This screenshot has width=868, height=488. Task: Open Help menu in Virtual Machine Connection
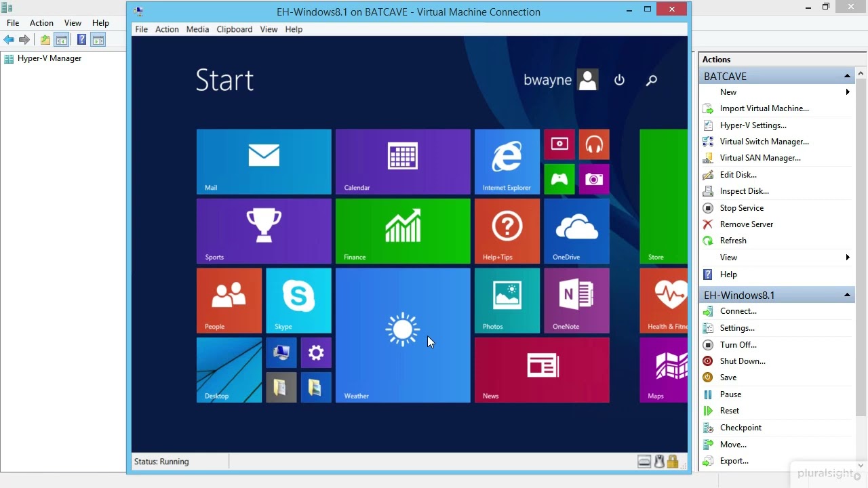tap(294, 29)
